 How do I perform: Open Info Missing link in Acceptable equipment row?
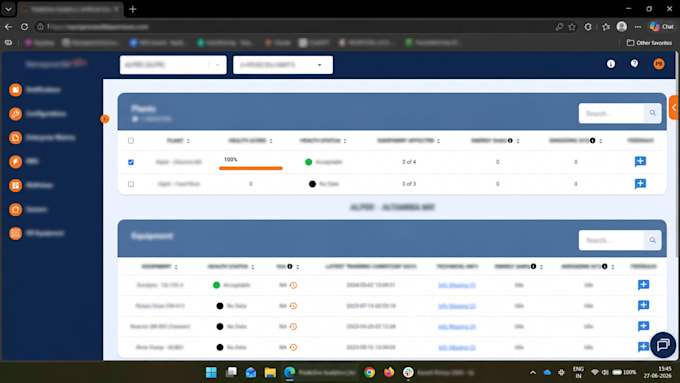coord(457,285)
